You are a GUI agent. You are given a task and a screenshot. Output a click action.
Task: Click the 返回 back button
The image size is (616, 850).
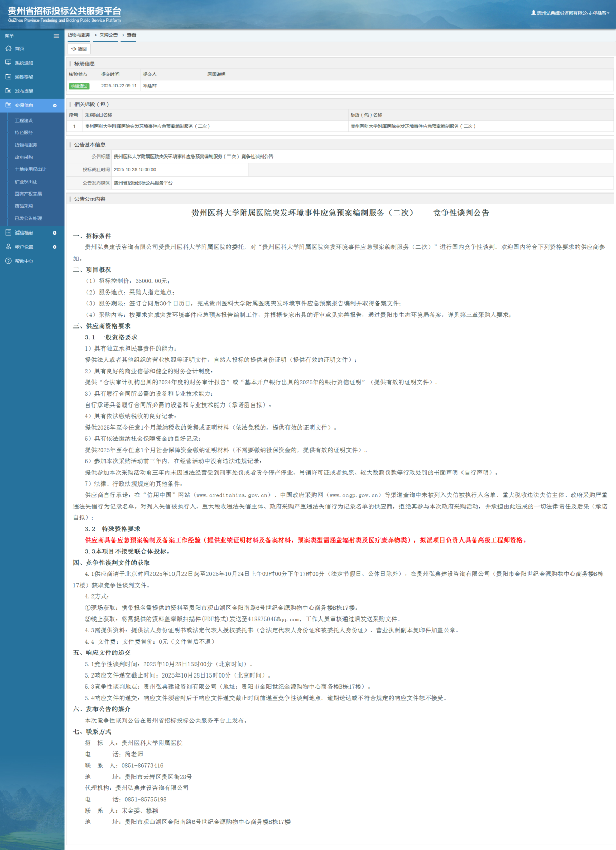tap(79, 49)
